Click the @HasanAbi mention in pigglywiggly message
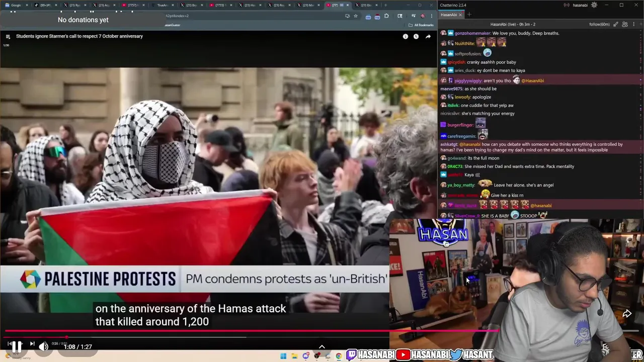The width and height of the screenshot is (644, 362). click(x=532, y=80)
